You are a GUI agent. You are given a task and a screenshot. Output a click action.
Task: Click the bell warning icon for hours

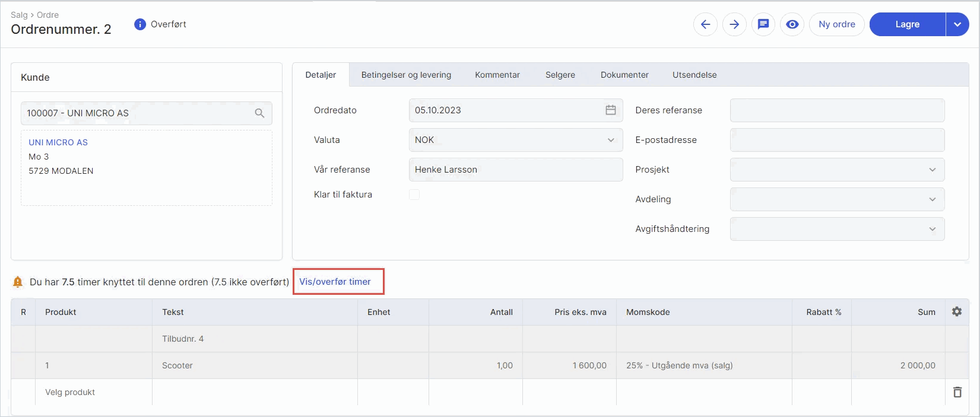[x=18, y=282]
